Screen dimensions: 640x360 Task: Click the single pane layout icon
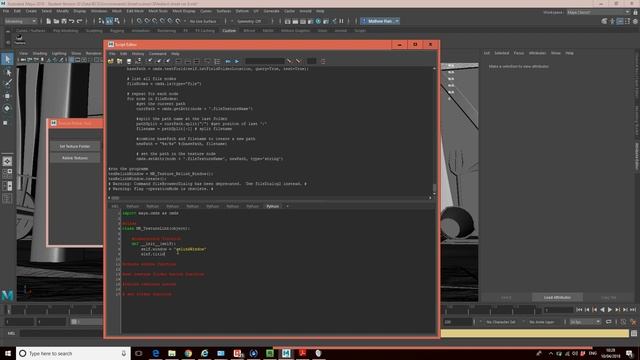coord(7,161)
